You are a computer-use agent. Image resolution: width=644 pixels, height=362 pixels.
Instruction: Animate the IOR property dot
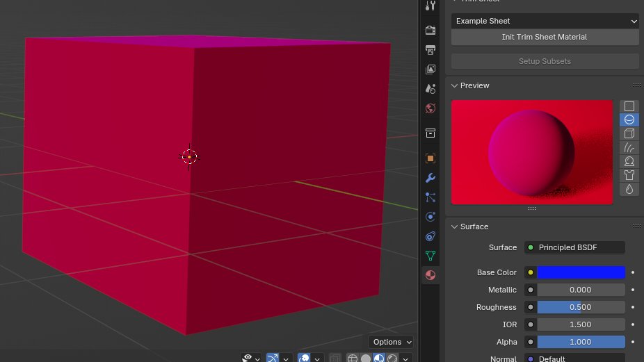click(x=633, y=324)
